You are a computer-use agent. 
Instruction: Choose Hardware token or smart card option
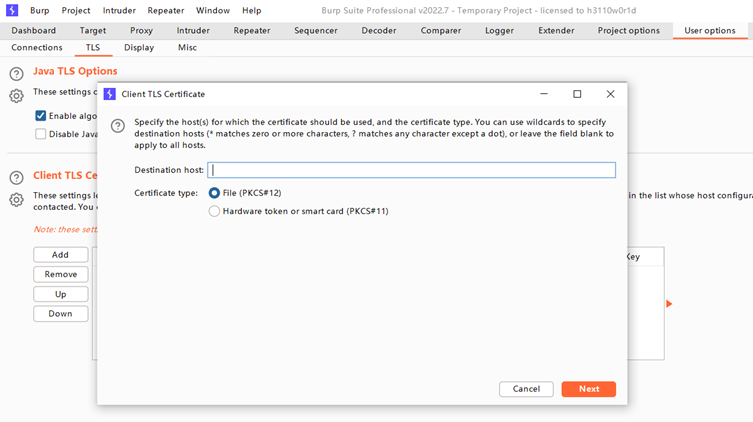(x=214, y=211)
